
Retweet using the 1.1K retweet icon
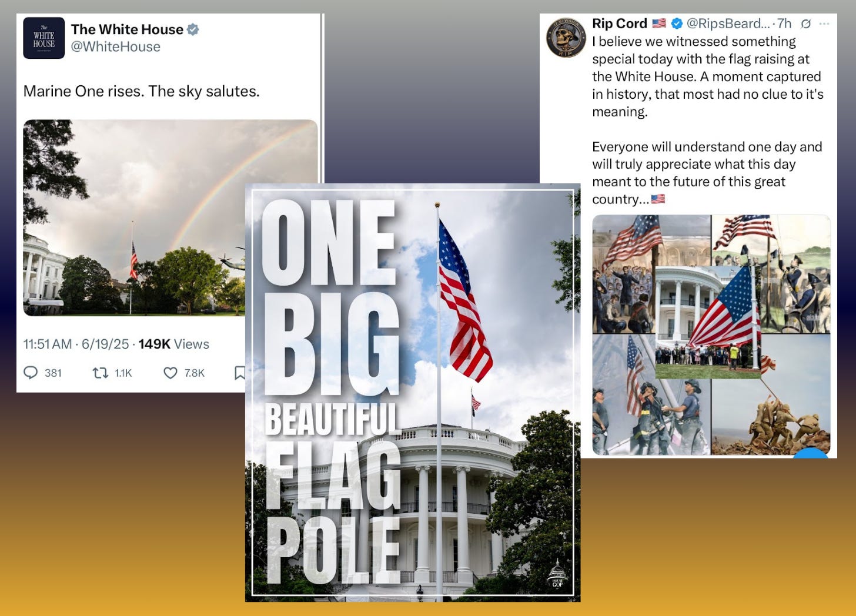click(x=101, y=373)
